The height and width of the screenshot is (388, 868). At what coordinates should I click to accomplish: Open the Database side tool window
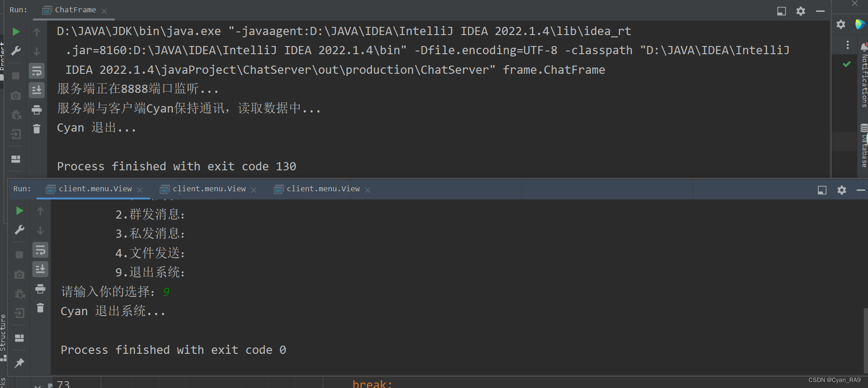coord(864,146)
